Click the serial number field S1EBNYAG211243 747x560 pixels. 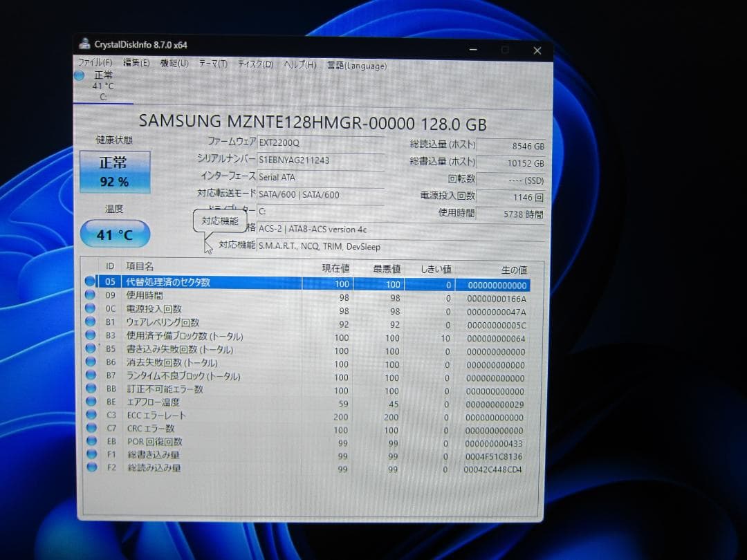click(x=321, y=160)
